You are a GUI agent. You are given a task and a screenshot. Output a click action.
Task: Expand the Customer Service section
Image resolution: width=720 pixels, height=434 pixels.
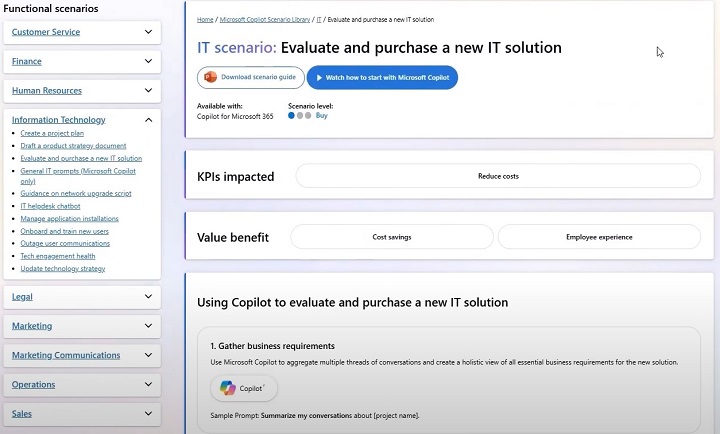pos(148,32)
